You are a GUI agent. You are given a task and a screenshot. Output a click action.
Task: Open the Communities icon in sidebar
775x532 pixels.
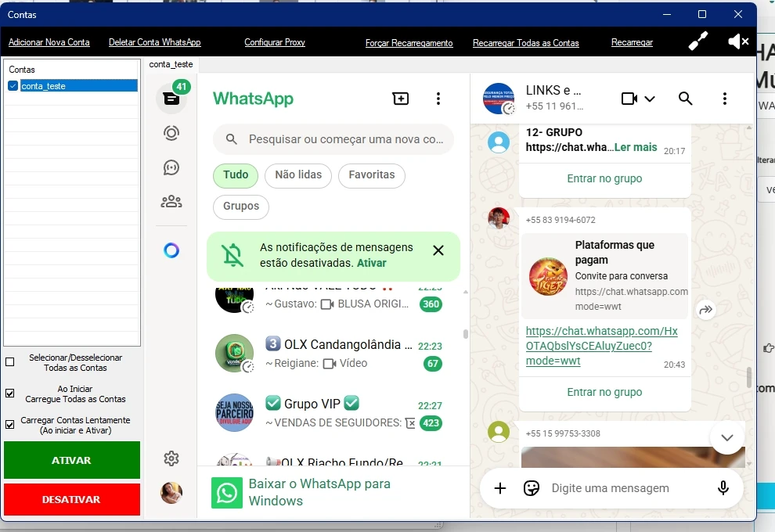pyautogui.click(x=171, y=202)
